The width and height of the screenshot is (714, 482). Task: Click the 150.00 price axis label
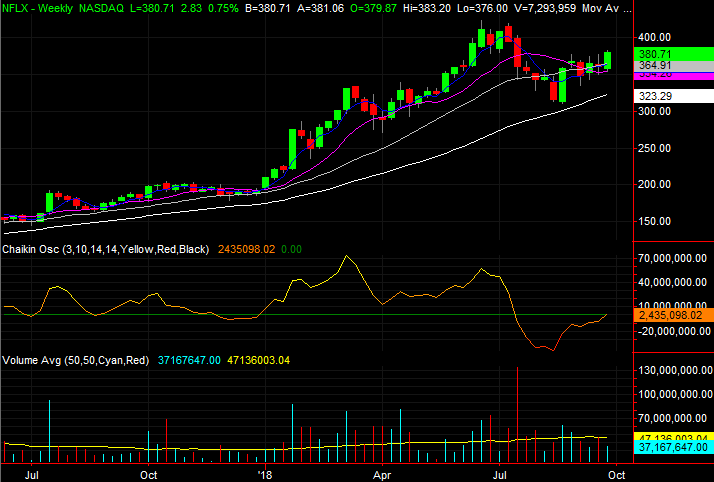click(x=654, y=221)
